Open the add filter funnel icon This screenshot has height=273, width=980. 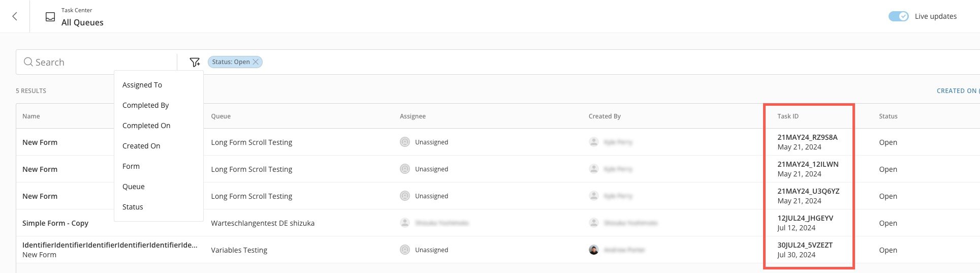(x=195, y=62)
